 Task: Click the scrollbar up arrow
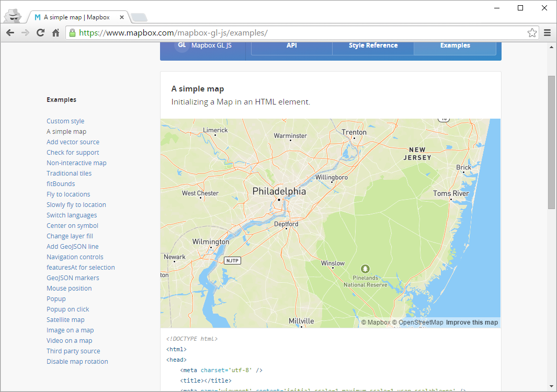pos(551,47)
